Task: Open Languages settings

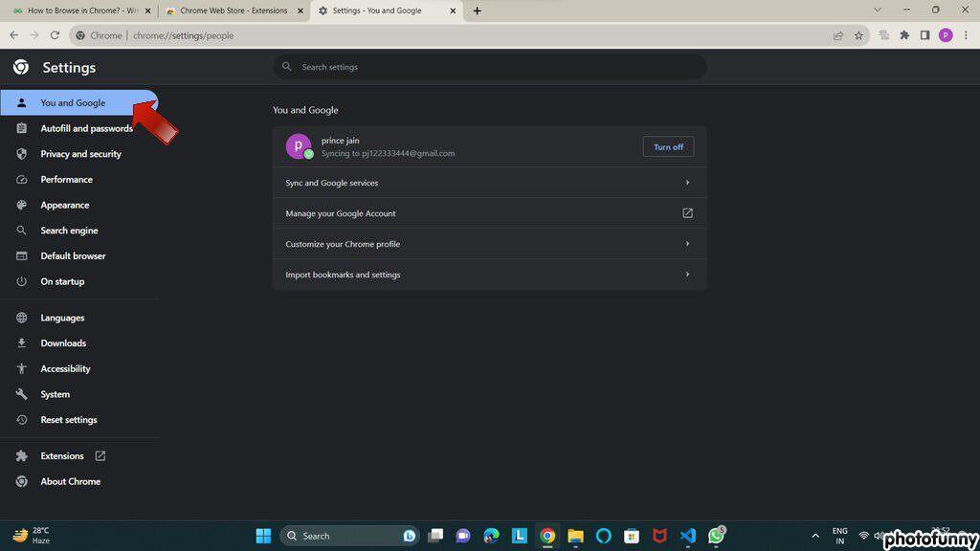Action: [x=78, y=318]
